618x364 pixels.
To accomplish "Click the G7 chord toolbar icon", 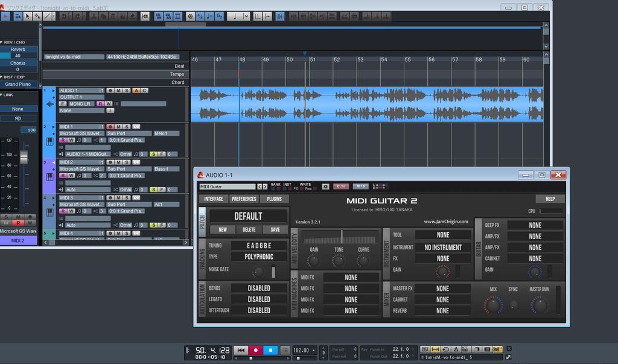I will pos(220,16).
